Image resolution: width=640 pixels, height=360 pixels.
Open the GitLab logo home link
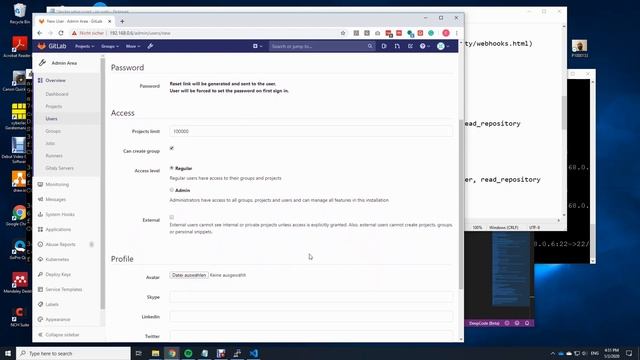(51, 46)
